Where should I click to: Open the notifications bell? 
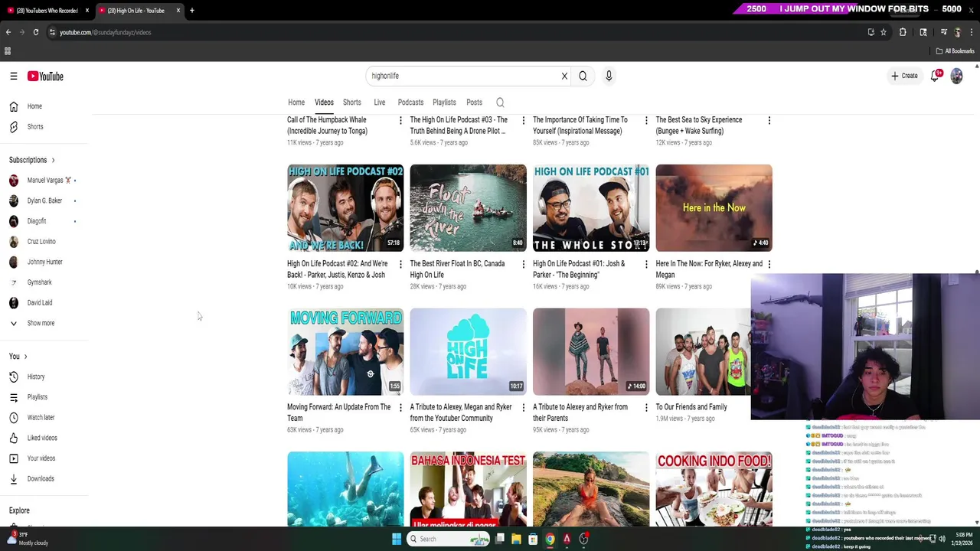tap(935, 76)
